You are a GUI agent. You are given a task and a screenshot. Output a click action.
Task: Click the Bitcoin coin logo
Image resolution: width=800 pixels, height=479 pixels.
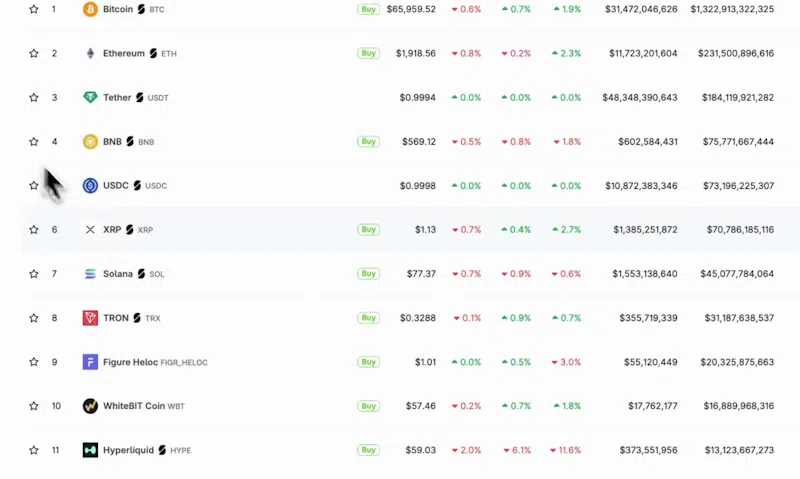[90, 9]
